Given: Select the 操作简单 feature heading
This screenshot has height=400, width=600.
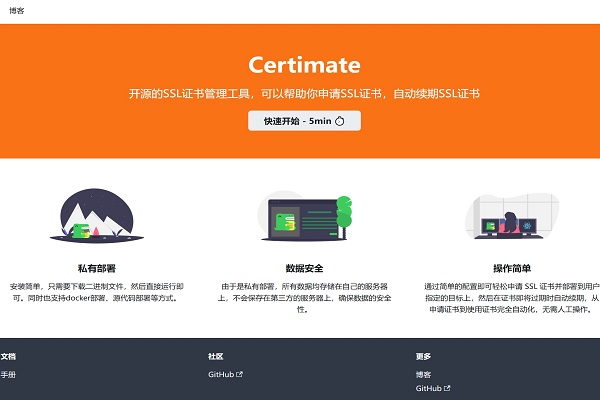Looking at the screenshot, I should pos(512,269).
